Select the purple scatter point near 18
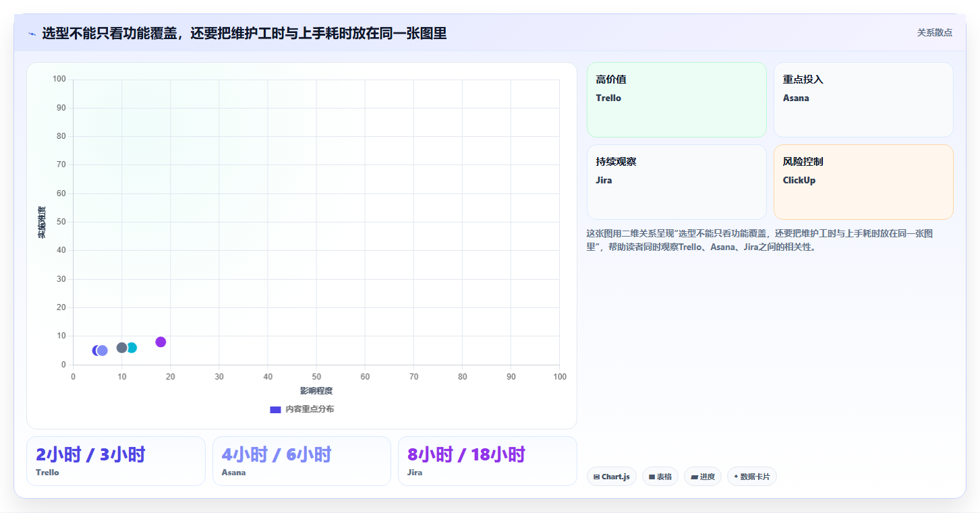The width and height of the screenshot is (980, 513). tap(161, 342)
